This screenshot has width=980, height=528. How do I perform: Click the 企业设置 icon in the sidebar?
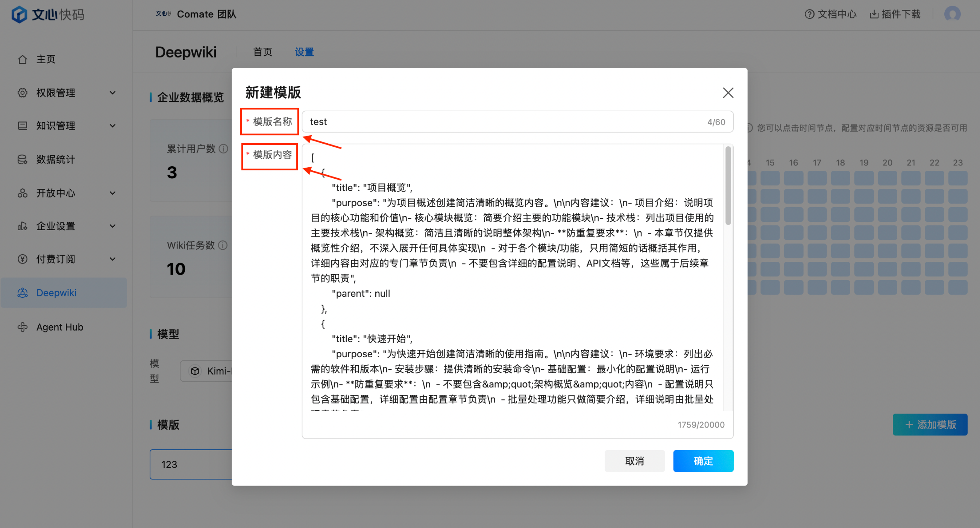[x=23, y=226]
